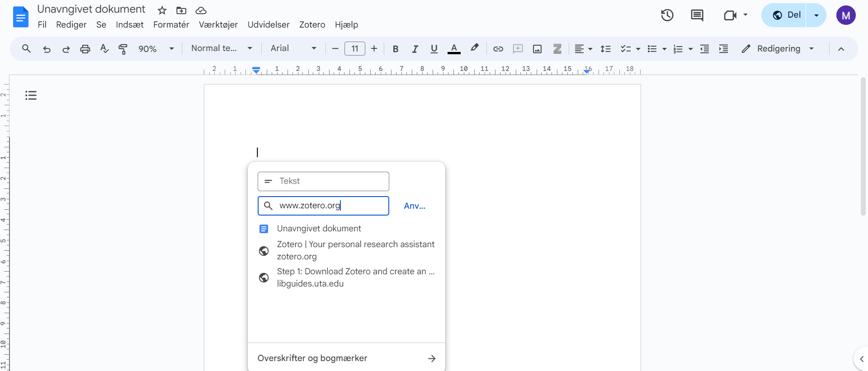Open line spacing options

606,49
